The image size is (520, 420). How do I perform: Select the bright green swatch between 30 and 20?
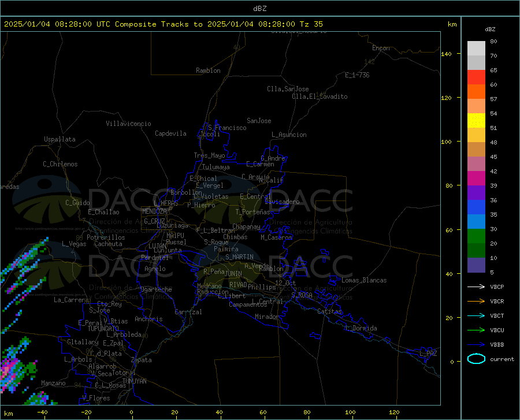(x=476, y=236)
